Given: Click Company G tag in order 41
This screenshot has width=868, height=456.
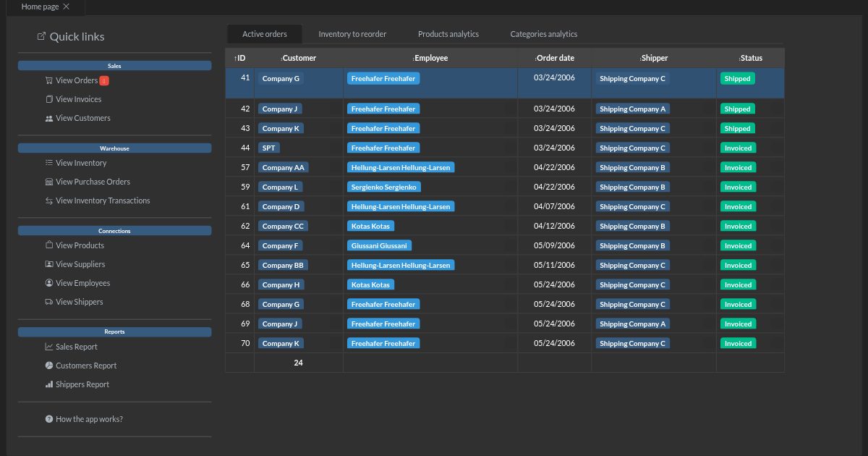Looking at the screenshot, I should 281,78.
